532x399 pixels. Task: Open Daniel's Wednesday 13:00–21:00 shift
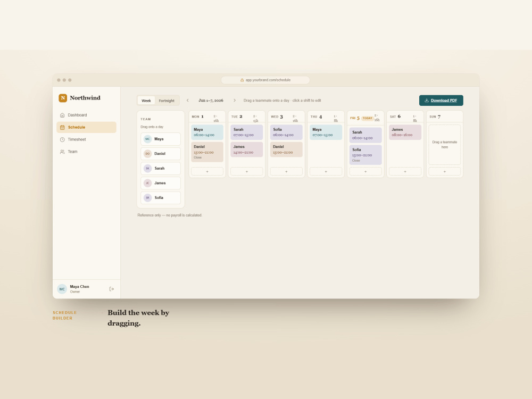click(286, 149)
